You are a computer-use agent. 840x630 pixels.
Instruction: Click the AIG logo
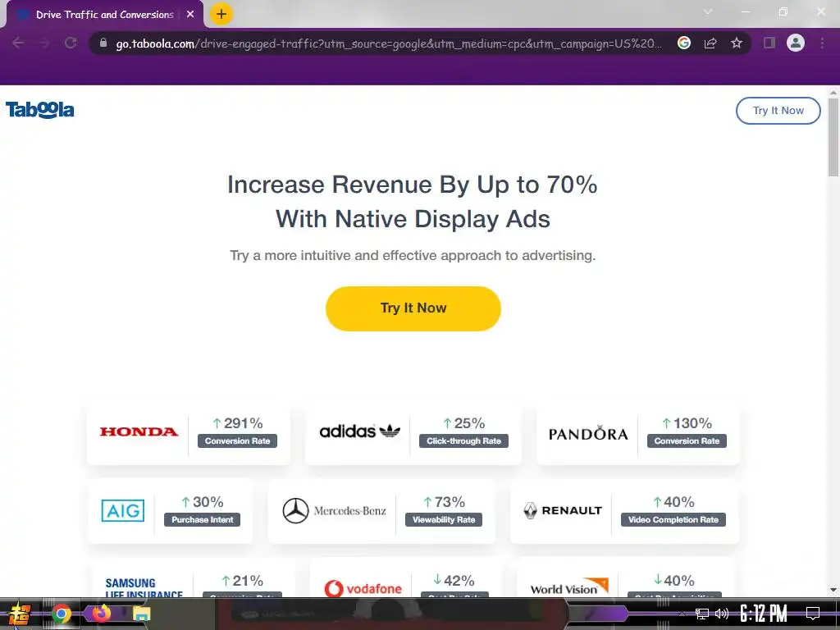click(123, 510)
